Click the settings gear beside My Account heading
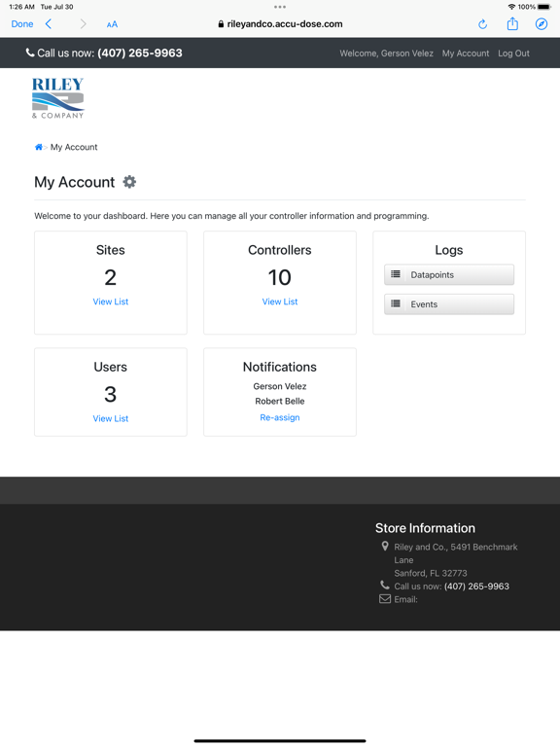Screen dimensions: 560x747 pyautogui.click(x=129, y=182)
